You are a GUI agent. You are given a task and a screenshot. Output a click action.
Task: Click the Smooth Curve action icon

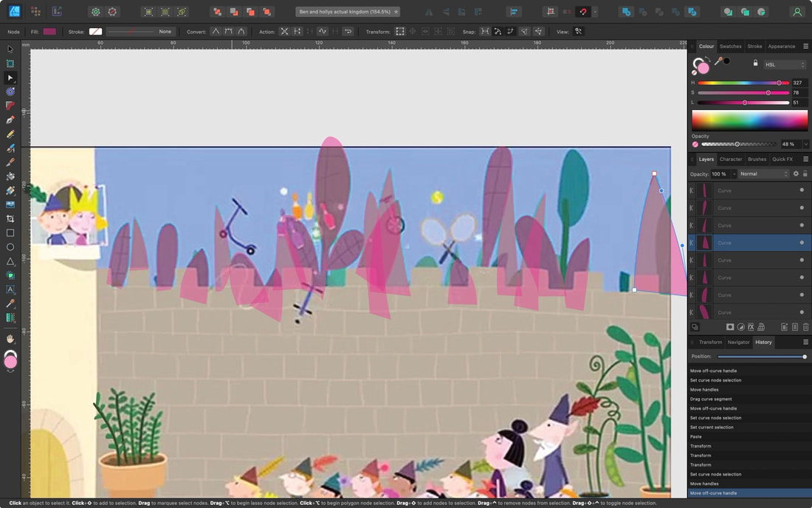click(x=323, y=32)
